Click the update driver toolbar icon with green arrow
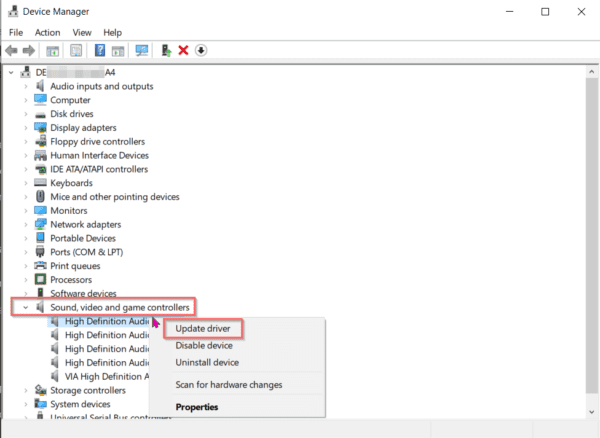Viewport: 600px width, 438px height. [x=166, y=51]
